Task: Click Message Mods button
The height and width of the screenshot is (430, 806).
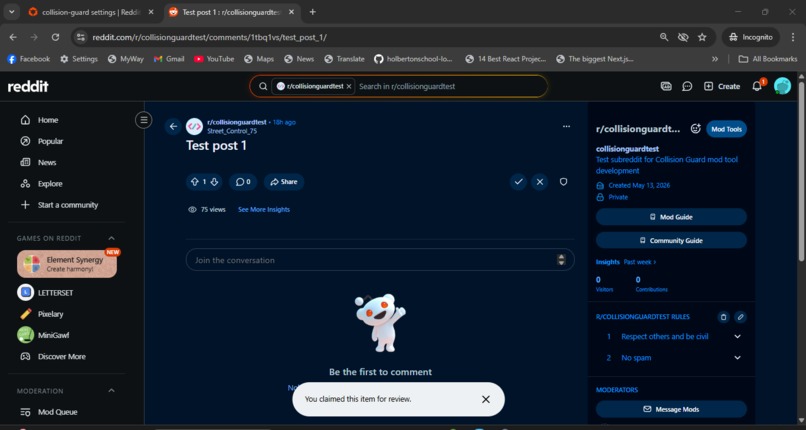Action: [671, 409]
